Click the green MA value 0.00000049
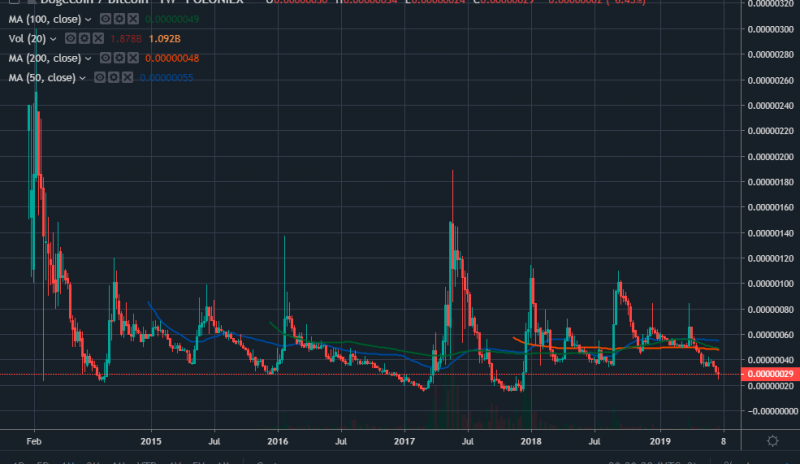This screenshot has height=464, width=800. coord(172,19)
